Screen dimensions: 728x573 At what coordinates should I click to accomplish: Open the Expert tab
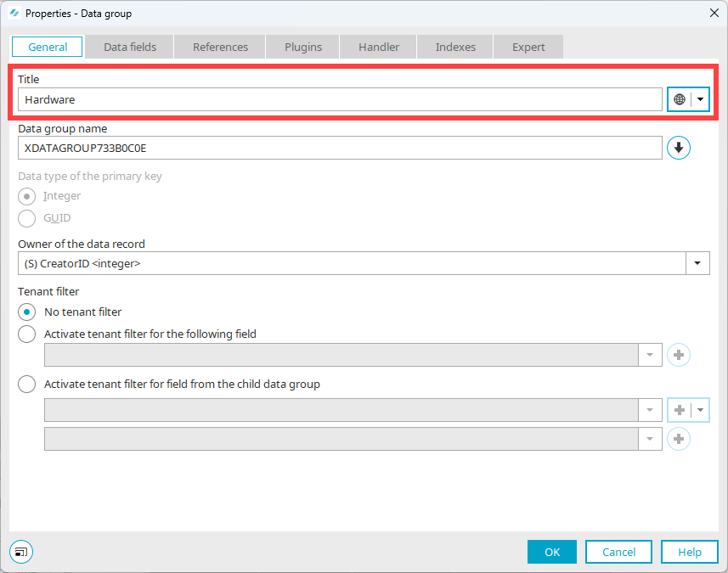(x=528, y=47)
